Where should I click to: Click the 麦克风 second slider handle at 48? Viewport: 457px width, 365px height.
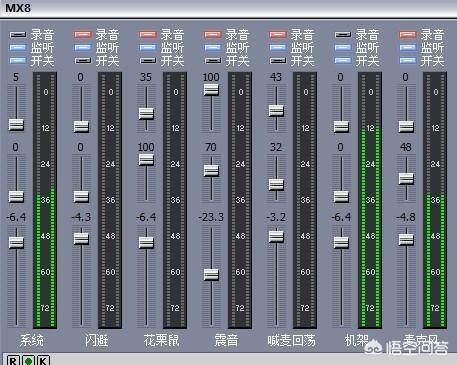point(406,179)
